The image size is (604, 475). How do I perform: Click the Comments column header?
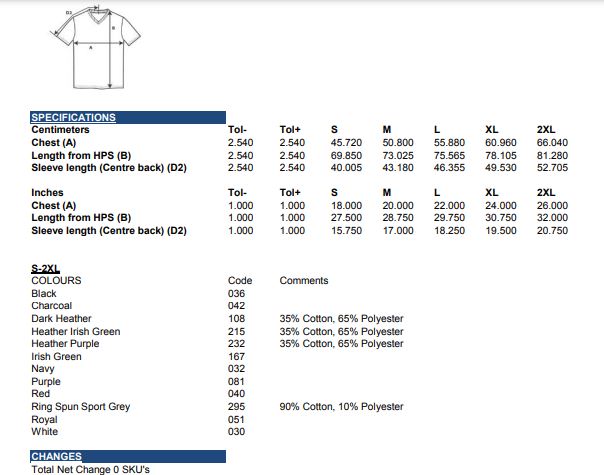point(303,281)
